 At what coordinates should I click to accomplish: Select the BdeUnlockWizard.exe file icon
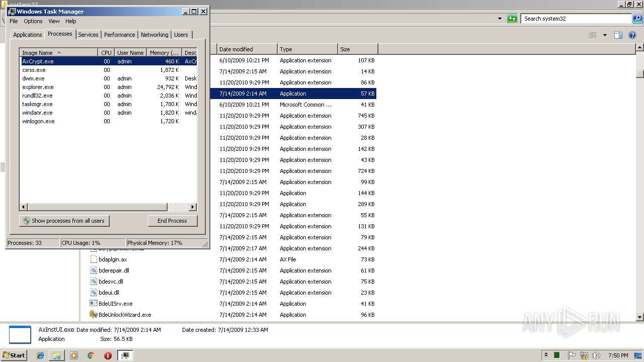(x=94, y=315)
